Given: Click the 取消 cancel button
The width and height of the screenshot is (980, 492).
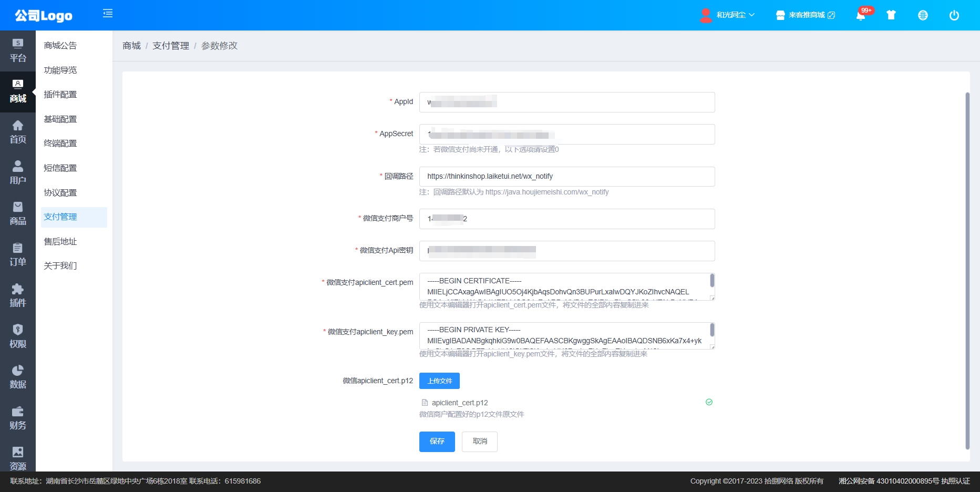Looking at the screenshot, I should click(x=479, y=442).
